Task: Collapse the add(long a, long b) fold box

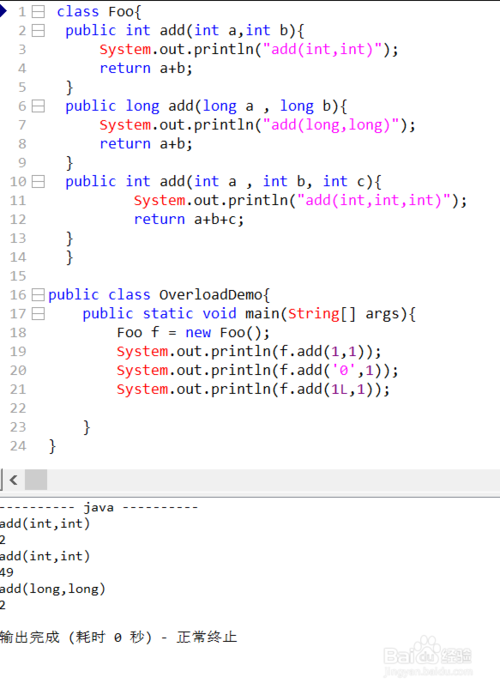Action: [39, 106]
